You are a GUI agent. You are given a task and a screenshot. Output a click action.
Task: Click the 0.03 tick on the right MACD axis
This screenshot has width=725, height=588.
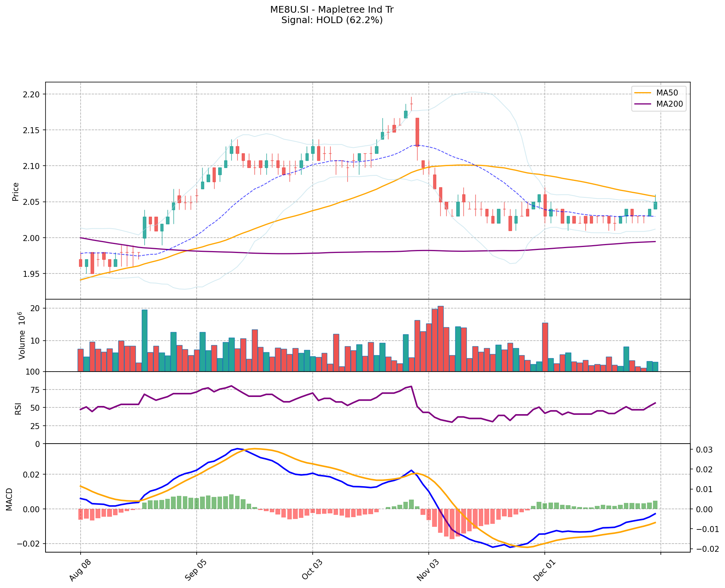tap(705, 450)
